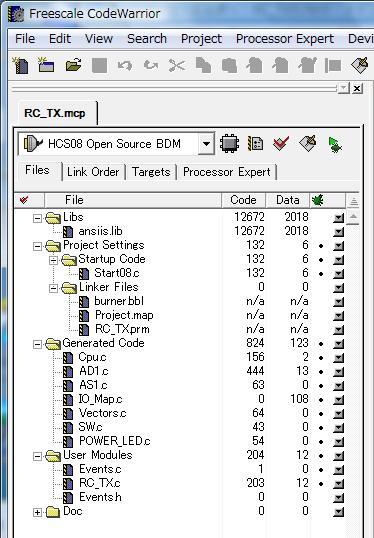Image resolution: width=374 pixels, height=538 pixels.
Task: Click the popup arrow icon for Doc folder
Action: [x=339, y=512]
